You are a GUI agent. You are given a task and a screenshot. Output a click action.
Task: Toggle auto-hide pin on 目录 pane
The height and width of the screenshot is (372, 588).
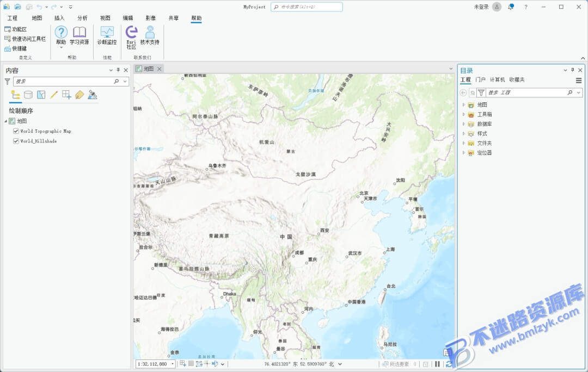pos(573,70)
